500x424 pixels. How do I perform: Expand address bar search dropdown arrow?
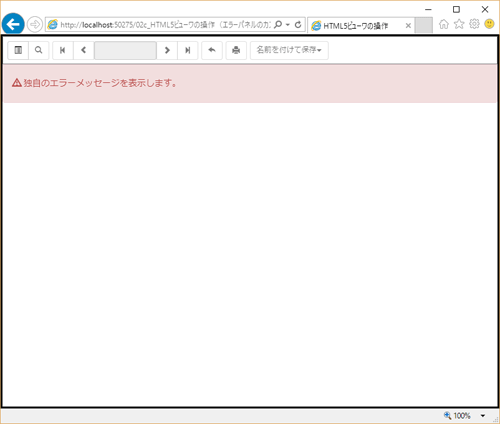[x=288, y=25]
